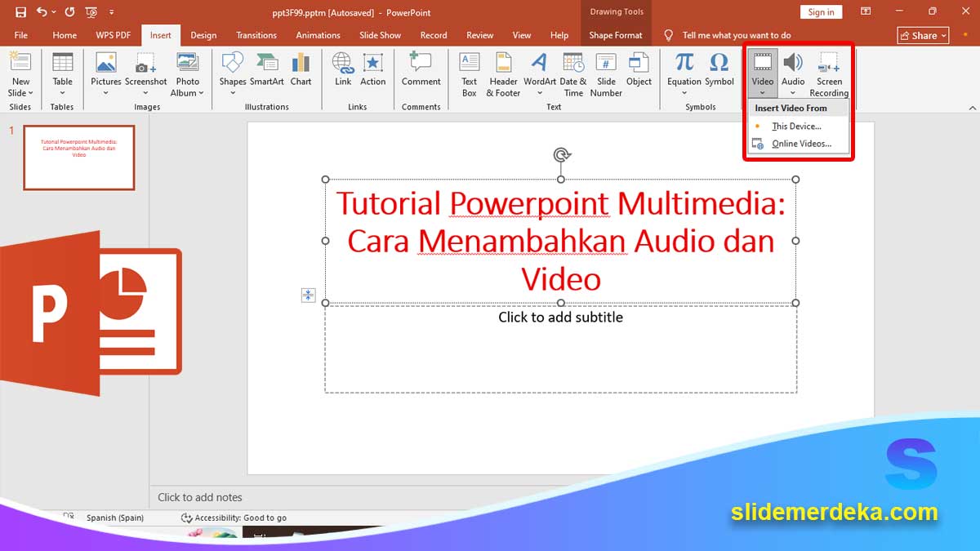Screen dimensions: 980x551
Task: Switch to the View tab
Action: [522, 35]
